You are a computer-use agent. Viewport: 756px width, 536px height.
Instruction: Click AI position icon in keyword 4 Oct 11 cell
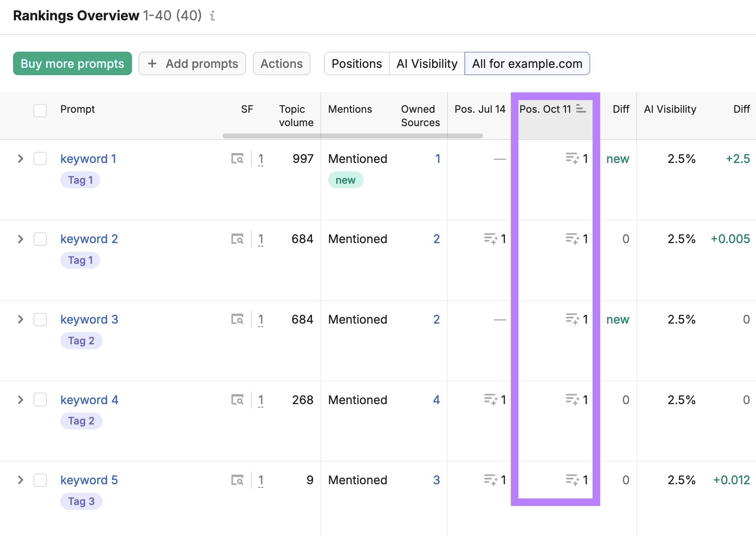573,400
